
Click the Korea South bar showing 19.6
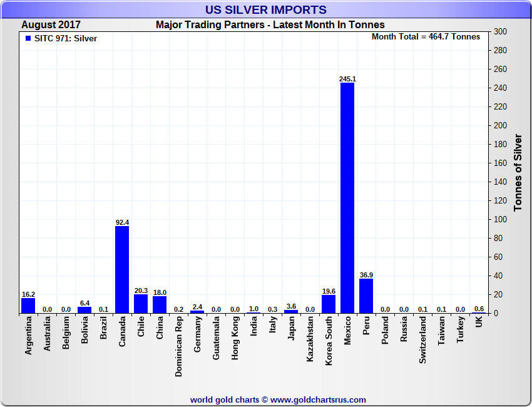[329, 304]
